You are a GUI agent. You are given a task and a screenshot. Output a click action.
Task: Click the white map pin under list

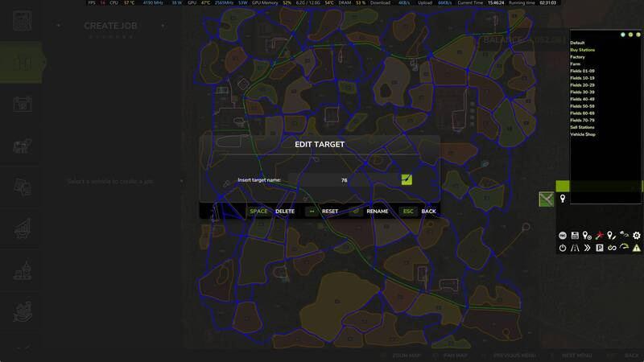point(563,199)
